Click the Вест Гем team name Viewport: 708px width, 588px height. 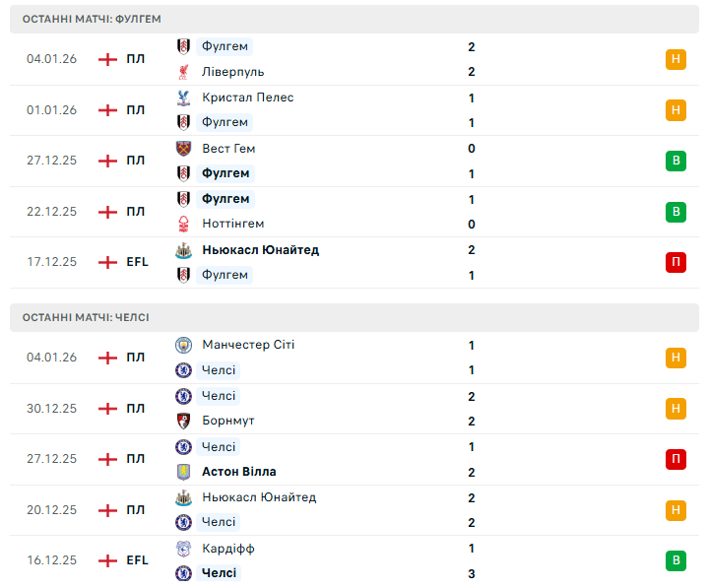point(228,149)
